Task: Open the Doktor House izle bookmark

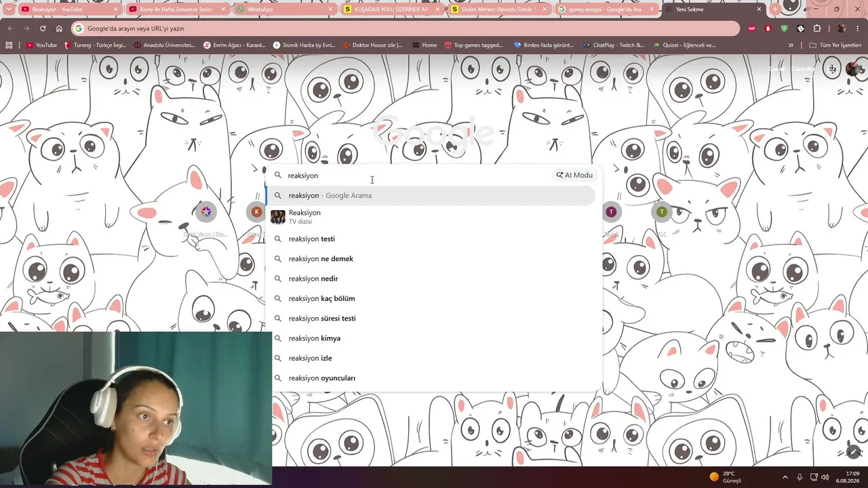Action: pyautogui.click(x=373, y=45)
